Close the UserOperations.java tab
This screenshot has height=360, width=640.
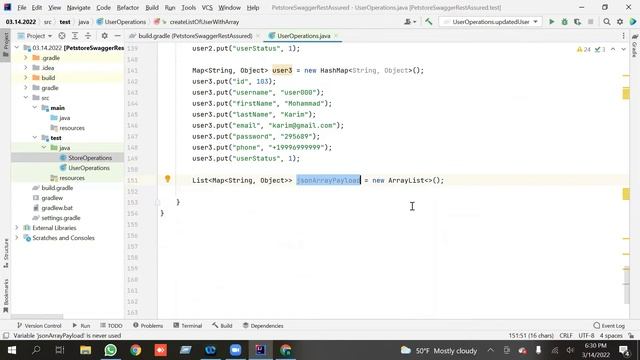point(336,36)
